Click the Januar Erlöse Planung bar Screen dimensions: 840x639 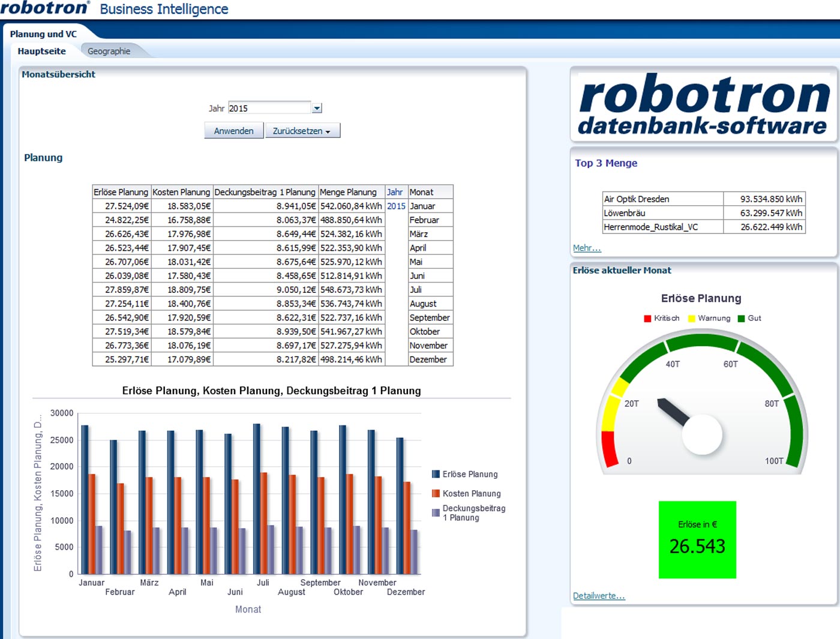point(85,499)
